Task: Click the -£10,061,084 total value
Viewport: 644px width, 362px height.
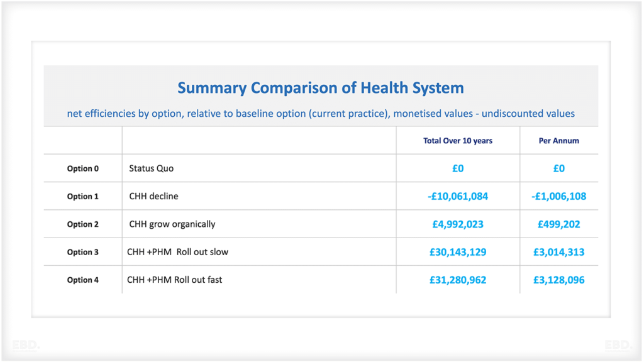Action: [x=458, y=197]
